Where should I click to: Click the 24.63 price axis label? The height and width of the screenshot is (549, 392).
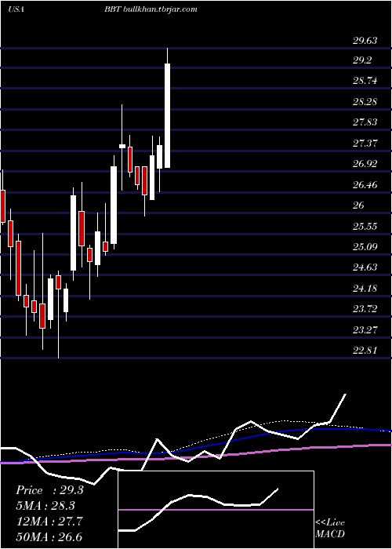click(365, 267)
